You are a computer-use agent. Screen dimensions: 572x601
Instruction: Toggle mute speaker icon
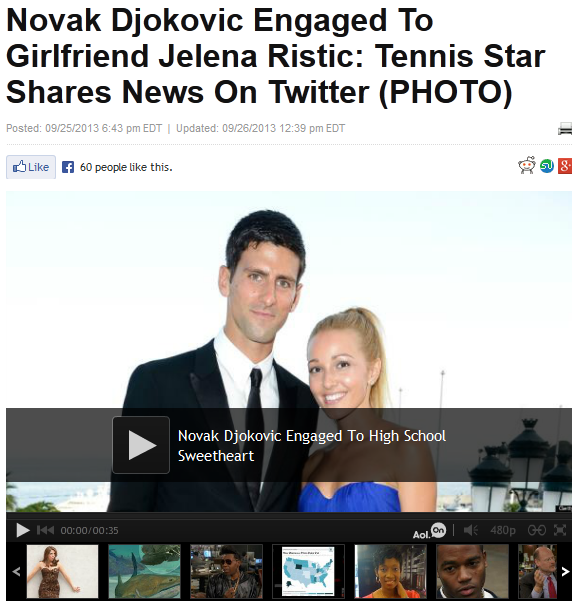(x=470, y=530)
